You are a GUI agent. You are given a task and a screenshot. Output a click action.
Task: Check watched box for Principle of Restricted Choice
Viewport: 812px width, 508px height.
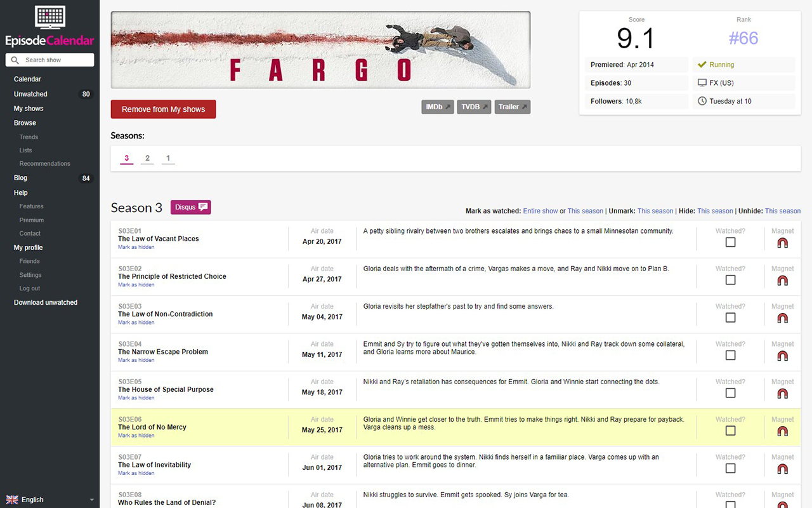point(730,279)
